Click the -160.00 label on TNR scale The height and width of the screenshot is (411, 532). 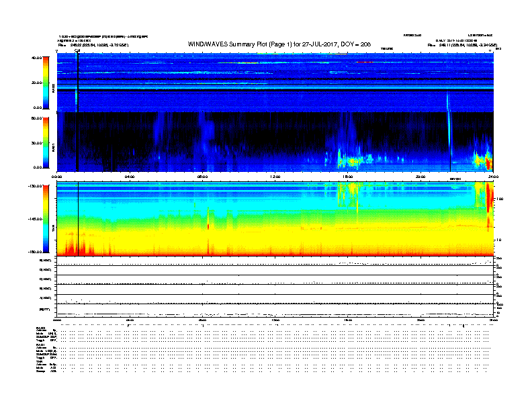(x=35, y=252)
